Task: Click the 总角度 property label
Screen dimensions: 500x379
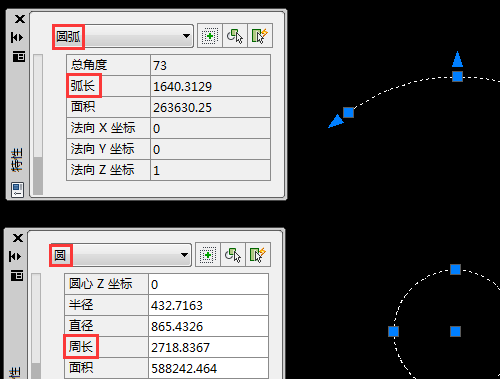Action: click(x=89, y=65)
